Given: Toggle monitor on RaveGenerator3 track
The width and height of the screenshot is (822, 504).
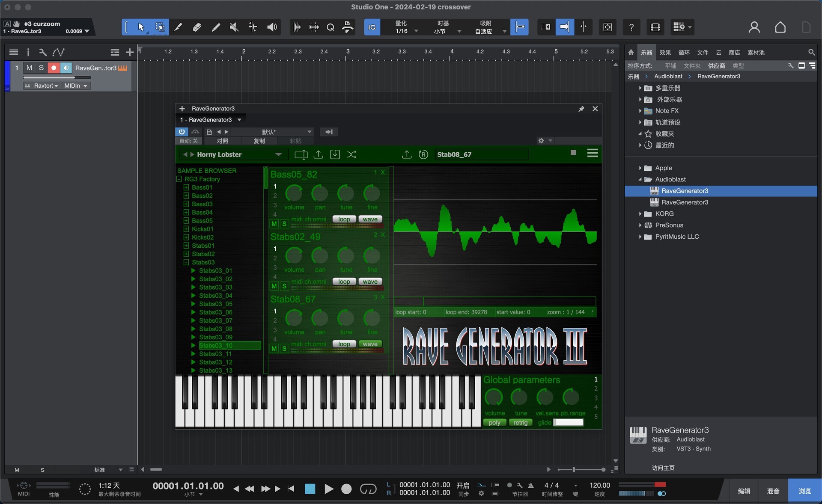Looking at the screenshot, I should [66, 68].
